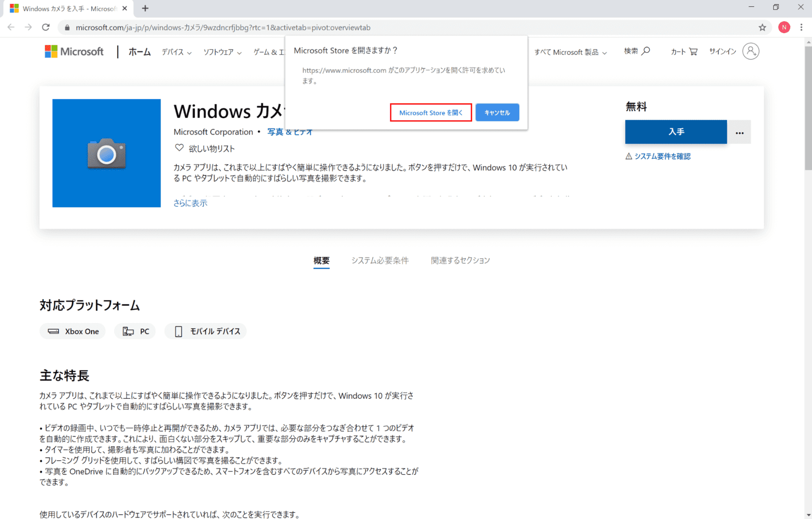Open Chrome three-dot menu
This screenshot has width=812, height=519.
tap(801, 27)
